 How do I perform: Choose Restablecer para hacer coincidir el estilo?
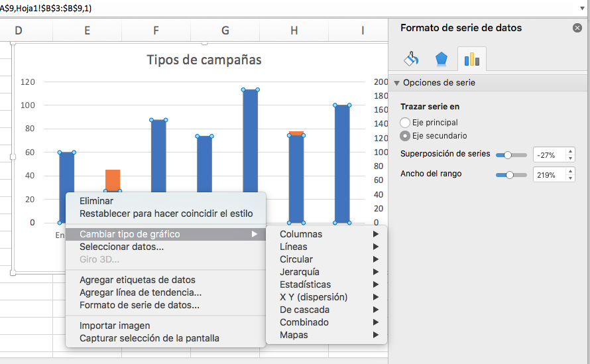coord(166,213)
